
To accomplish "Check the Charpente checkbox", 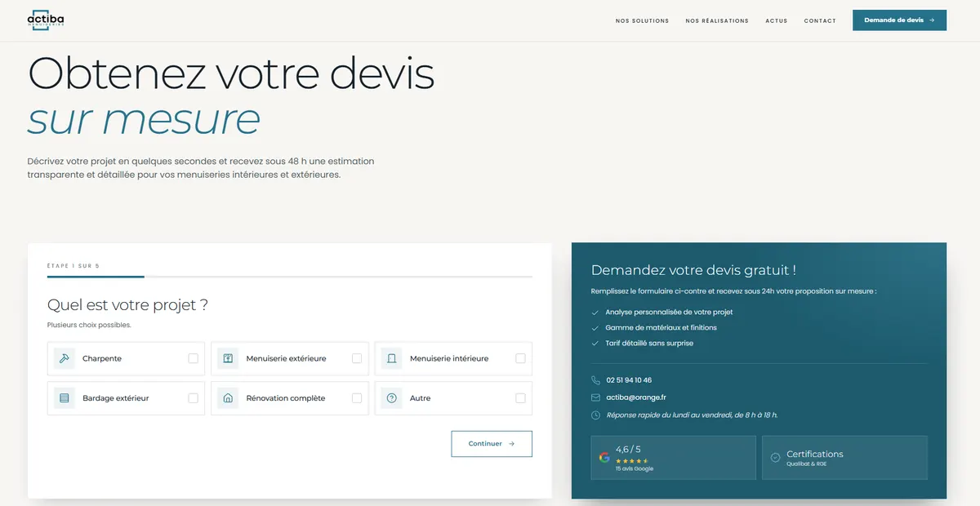I will coord(193,358).
